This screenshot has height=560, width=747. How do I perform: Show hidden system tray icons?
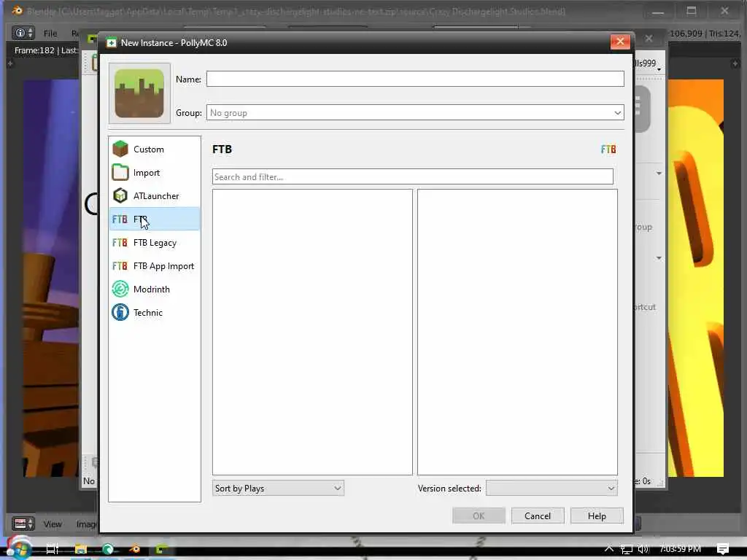[609, 548]
